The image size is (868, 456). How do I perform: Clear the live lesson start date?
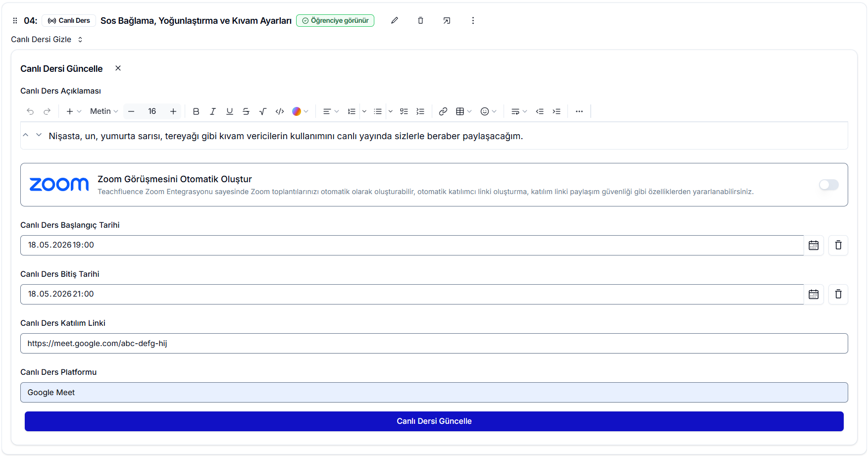pos(838,245)
